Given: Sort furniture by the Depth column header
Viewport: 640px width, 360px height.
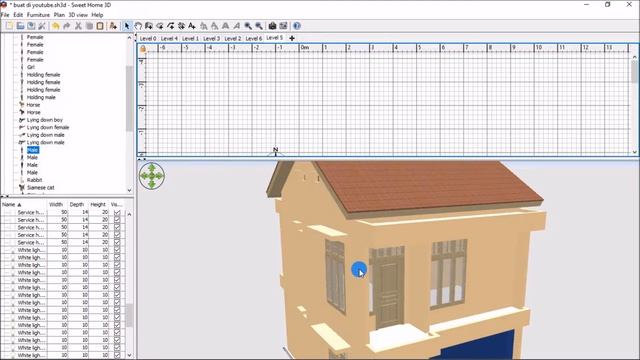Looking at the screenshot, I should [77, 204].
